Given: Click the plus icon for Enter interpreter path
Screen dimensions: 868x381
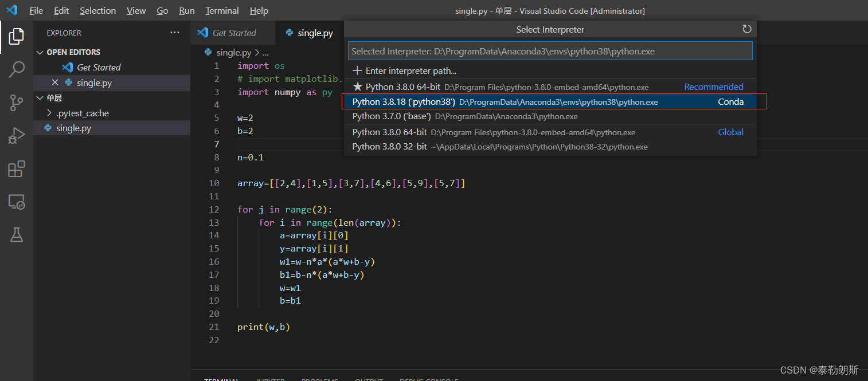Looking at the screenshot, I should (x=358, y=71).
